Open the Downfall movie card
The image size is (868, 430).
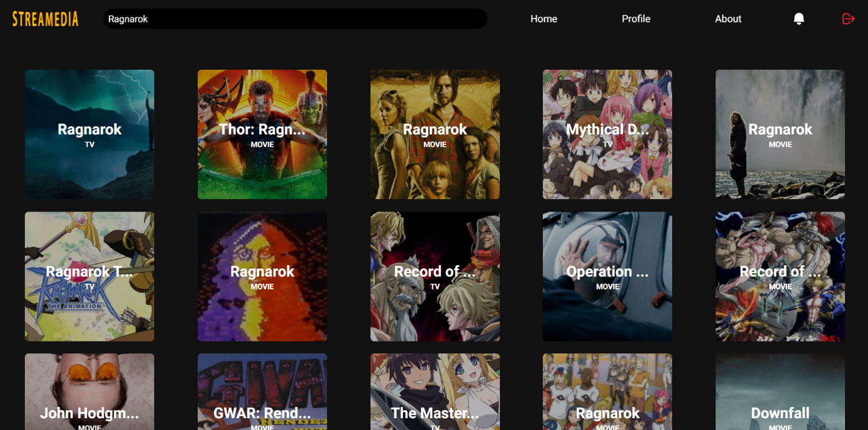(780, 392)
